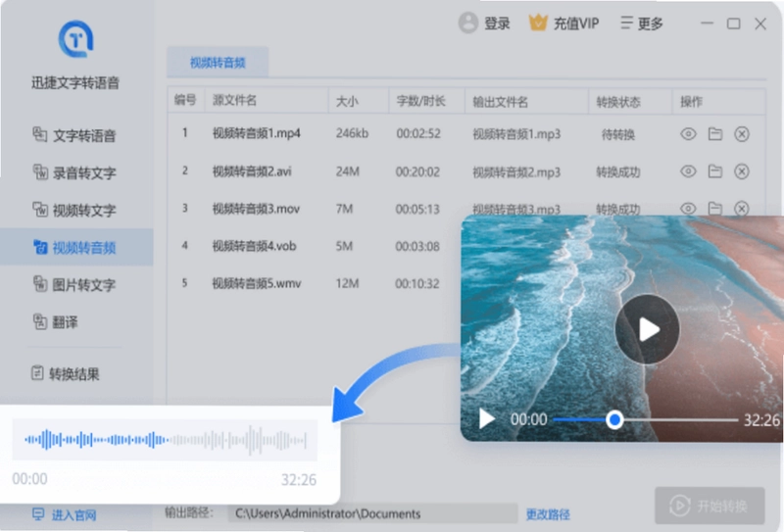784x532 pixels.
Task: Select file name 视频转音频2.avi
Action: click(252, 171)
